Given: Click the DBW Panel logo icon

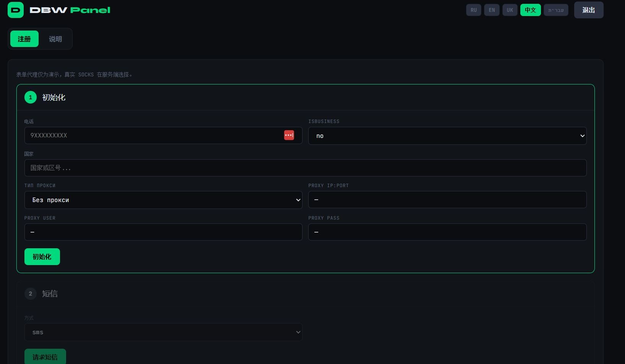Looking at the screenshot, I should [16, 10].
